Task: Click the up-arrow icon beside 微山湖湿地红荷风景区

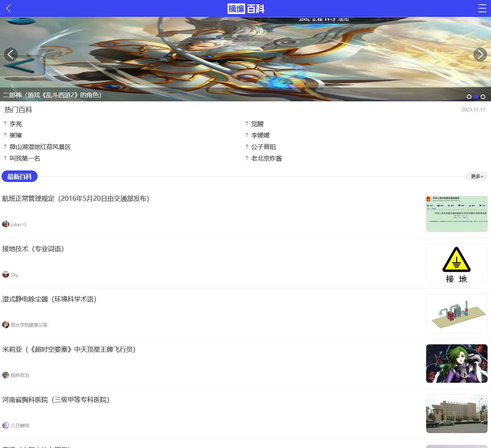Action: coord(5,146)
